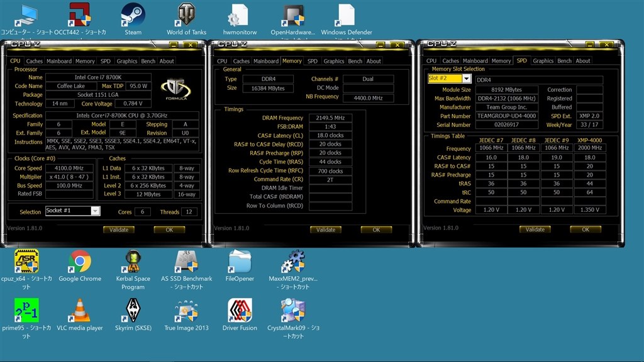This screenshot has width=644, height=362.
Task: Open the FileOpener desktop icon
Action: [240, 261]
